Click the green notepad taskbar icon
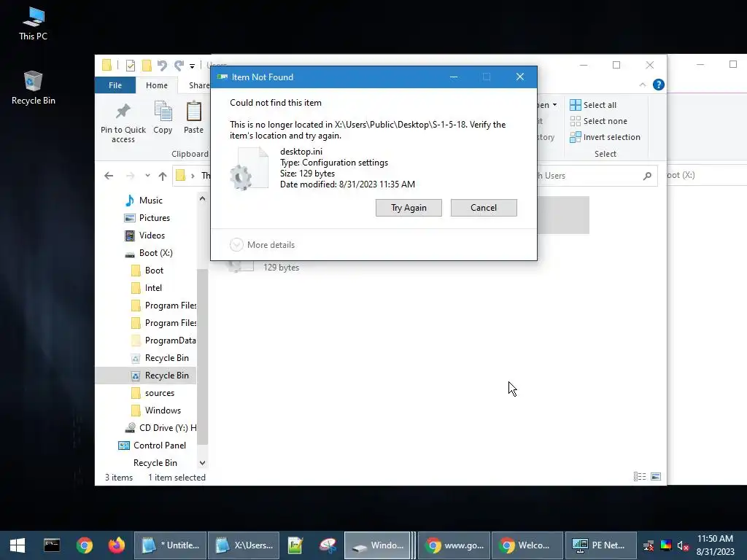Viewport: 747px width, 560px height. pyautogui.click(x=295, y=545)
